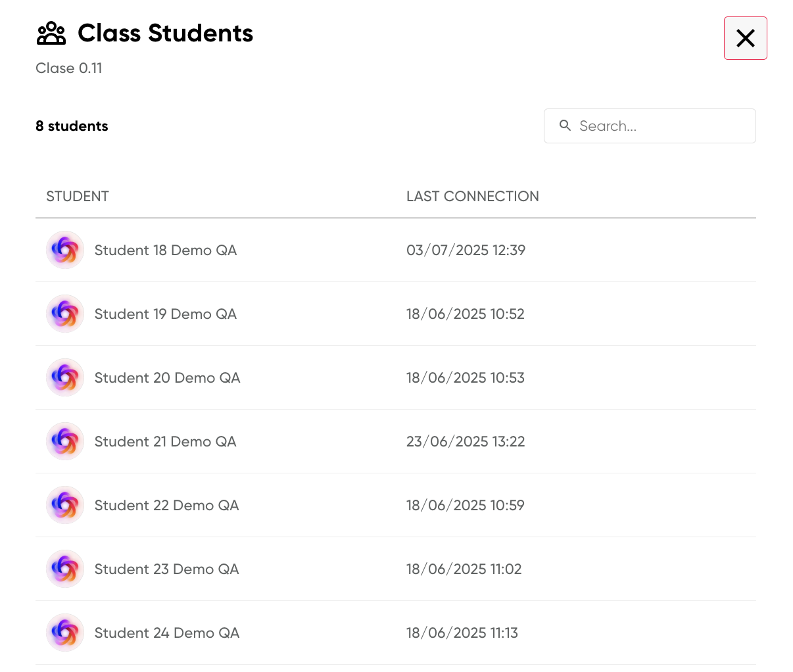Select Student 22 Demo QA name
The width and height of the screenshot is (793, 672).
166,506
